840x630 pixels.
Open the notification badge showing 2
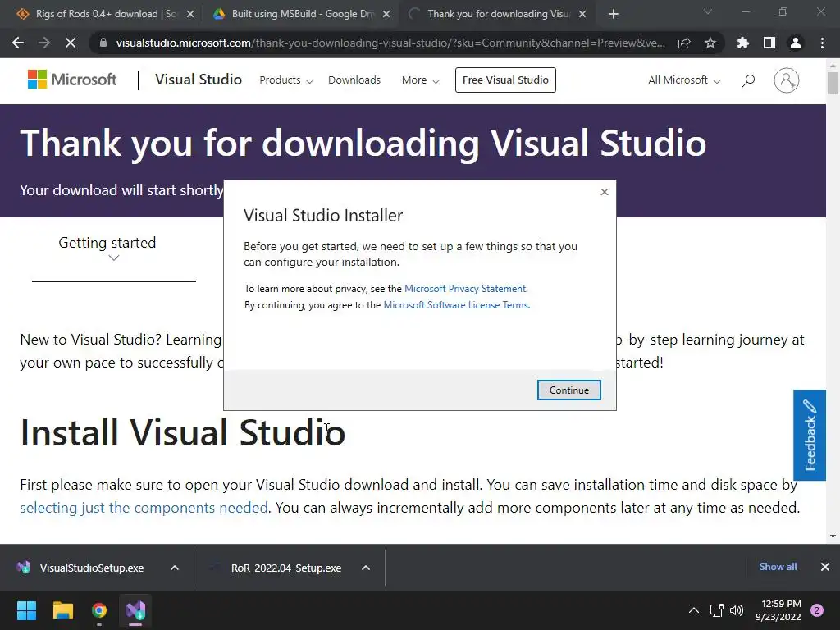817,610
